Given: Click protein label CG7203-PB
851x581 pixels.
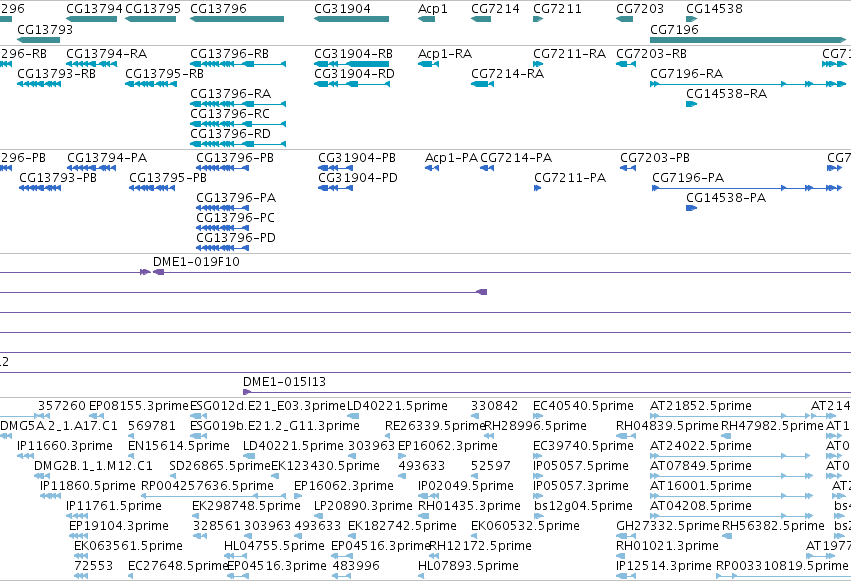Looking at the screenshot, I should (655, 158).
